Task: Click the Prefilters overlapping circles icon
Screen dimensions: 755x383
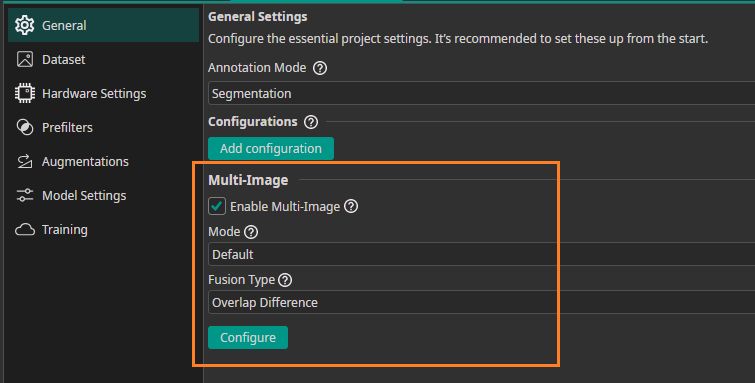Action: [25, 127]
